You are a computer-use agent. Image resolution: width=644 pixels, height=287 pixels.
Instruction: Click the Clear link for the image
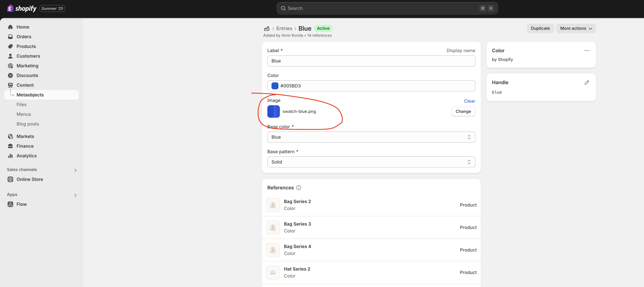[469, 101]
